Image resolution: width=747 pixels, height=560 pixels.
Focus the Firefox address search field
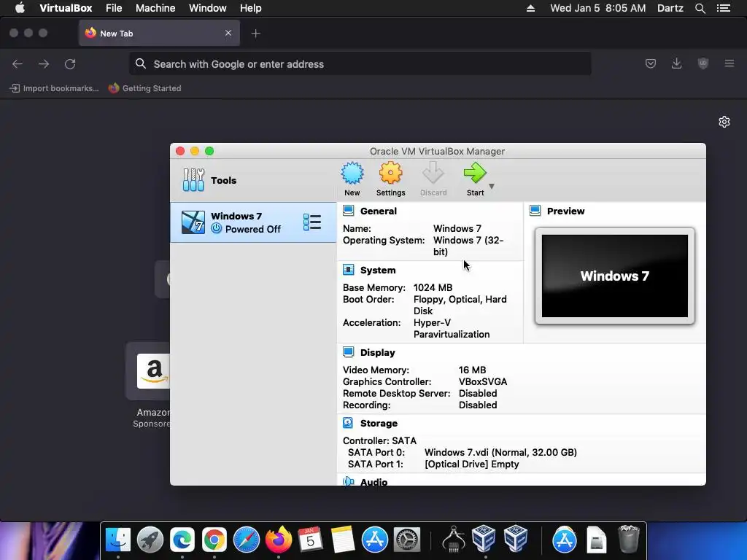(360, 64)
